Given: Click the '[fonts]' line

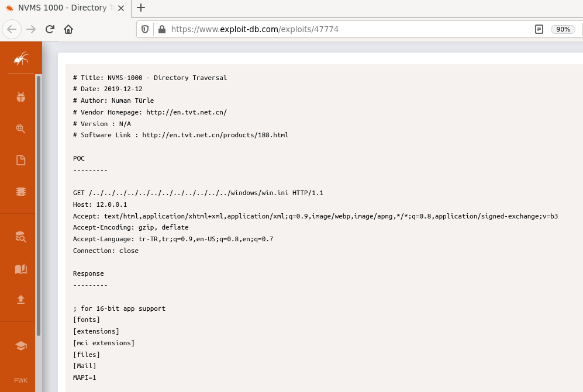Looking at the screenshot, I should tap(87, 320).
